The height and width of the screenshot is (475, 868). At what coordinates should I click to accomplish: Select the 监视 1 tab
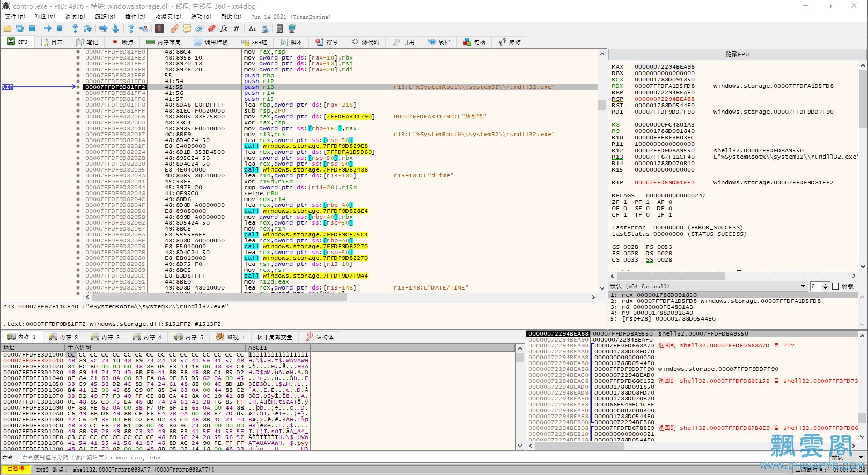tap(231, 337)
